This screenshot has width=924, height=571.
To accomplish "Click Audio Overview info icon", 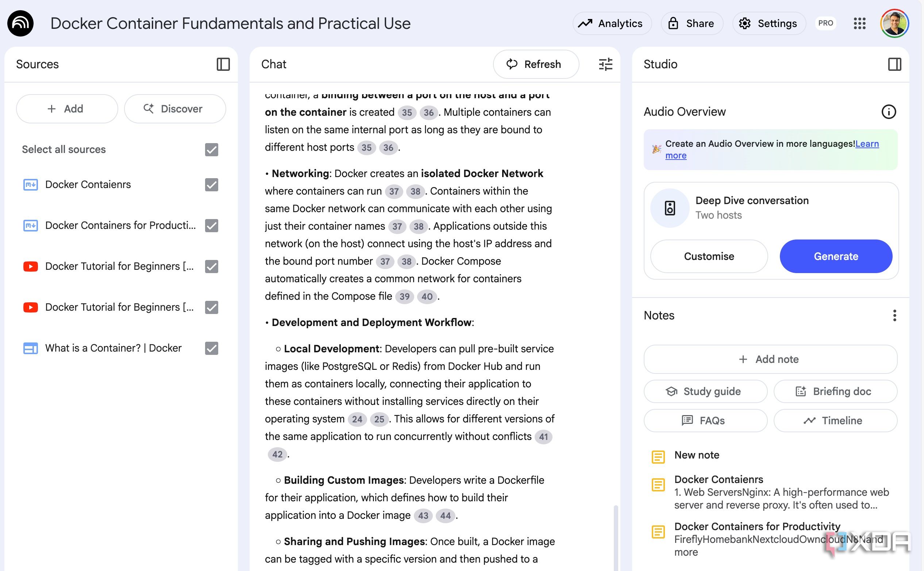I will click(x=889, y=112).
